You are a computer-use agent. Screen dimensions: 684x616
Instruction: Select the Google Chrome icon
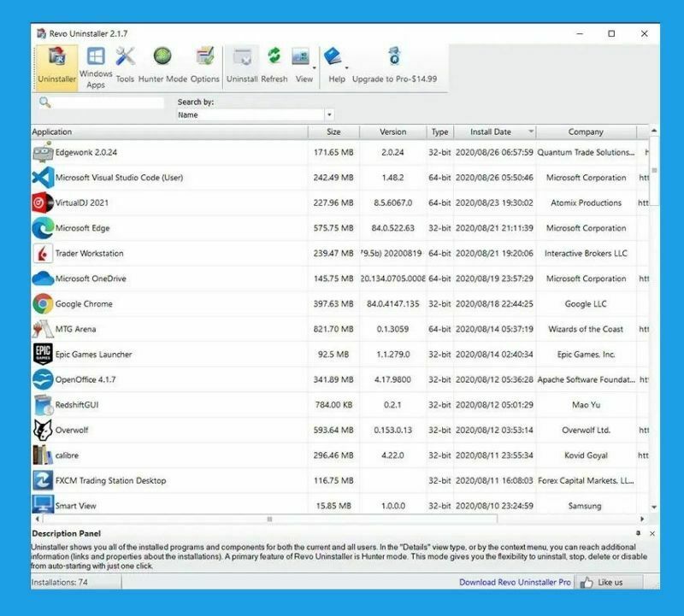(43, 304)
